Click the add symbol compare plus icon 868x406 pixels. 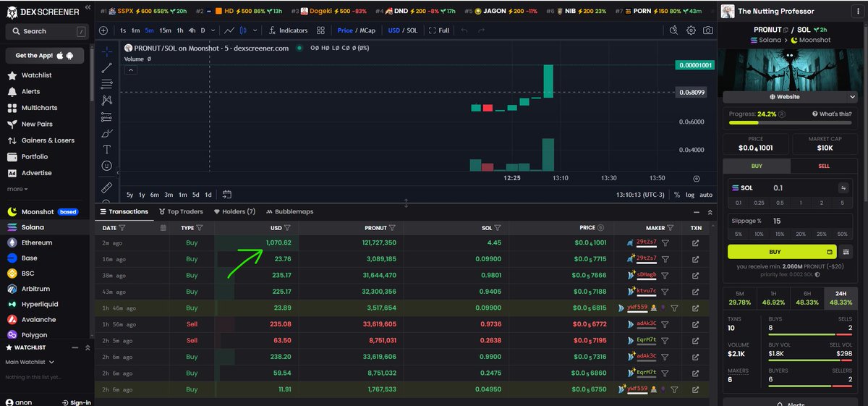coord(103,30)
